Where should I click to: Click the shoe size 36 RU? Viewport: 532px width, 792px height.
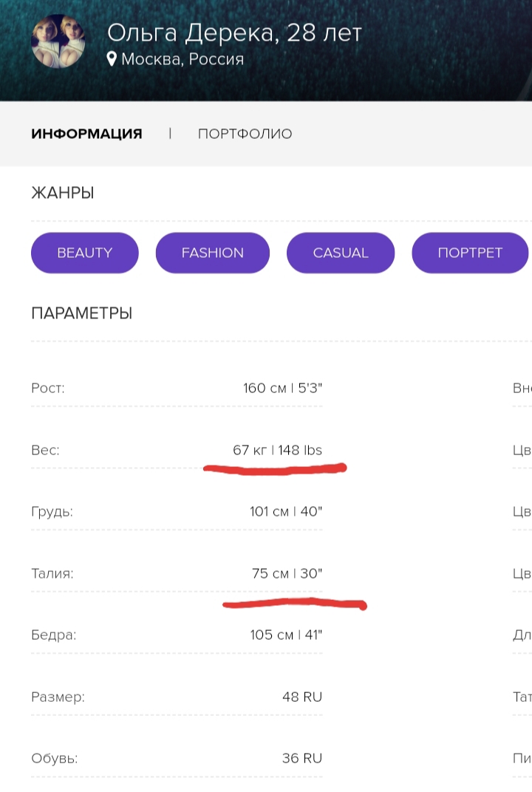[x=301, y=758]
